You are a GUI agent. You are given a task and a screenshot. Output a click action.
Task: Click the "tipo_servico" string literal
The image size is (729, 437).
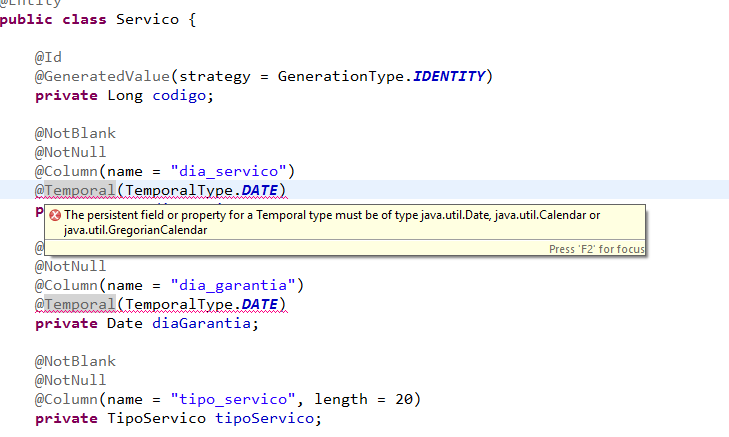pyautogui.click(x=233, y=399)
